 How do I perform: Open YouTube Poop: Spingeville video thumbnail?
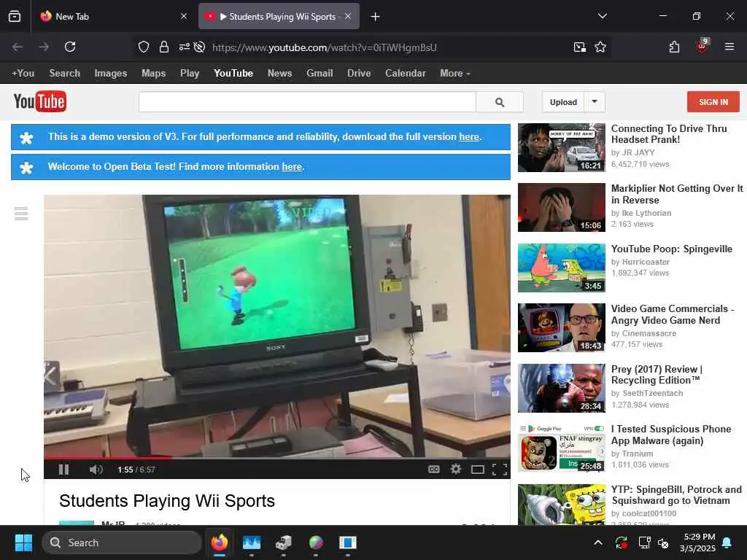coord(562,268)
